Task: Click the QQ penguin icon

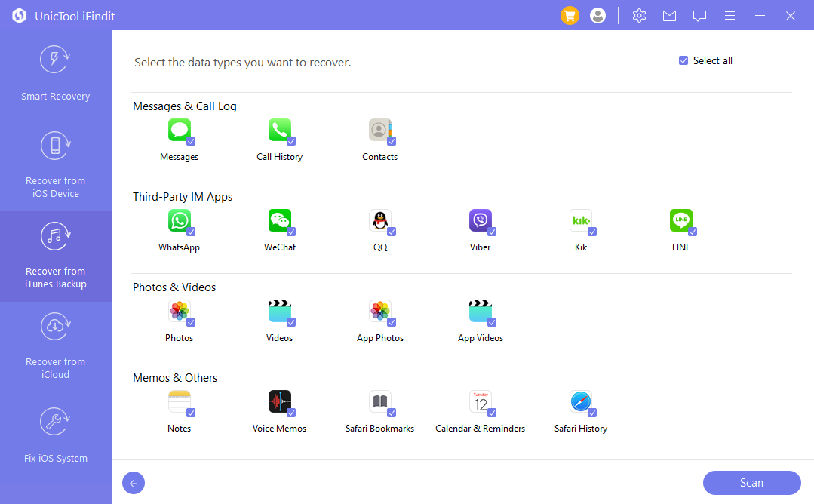Action: tap(380, 220)
